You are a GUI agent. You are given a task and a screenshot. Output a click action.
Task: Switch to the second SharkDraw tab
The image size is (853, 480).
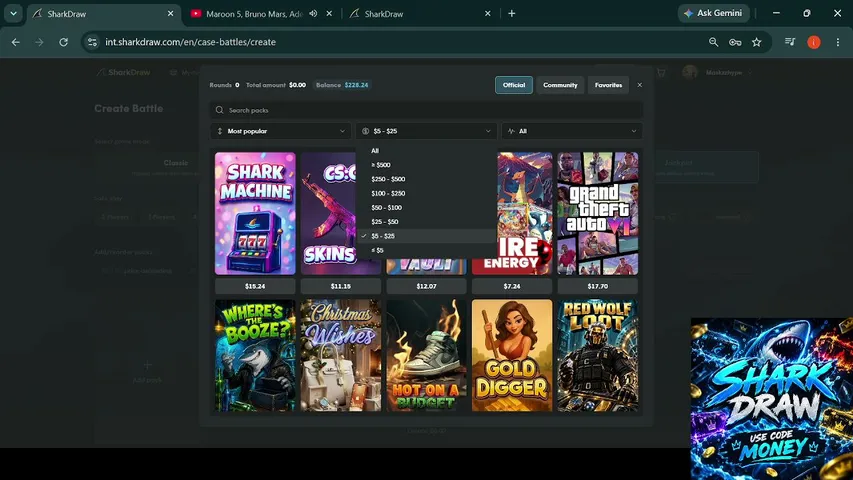[420, 14]
